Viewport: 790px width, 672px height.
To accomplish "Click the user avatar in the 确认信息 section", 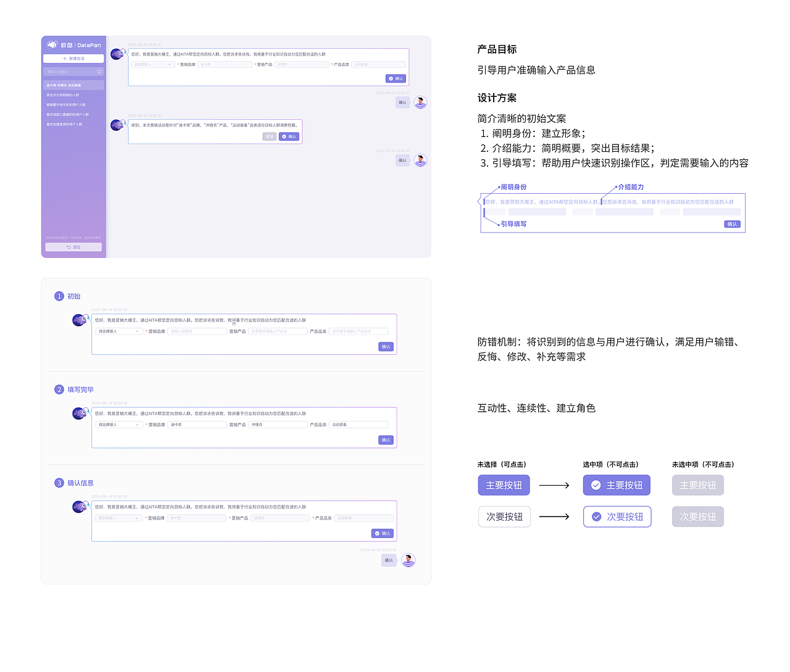I will coord(408,560).
